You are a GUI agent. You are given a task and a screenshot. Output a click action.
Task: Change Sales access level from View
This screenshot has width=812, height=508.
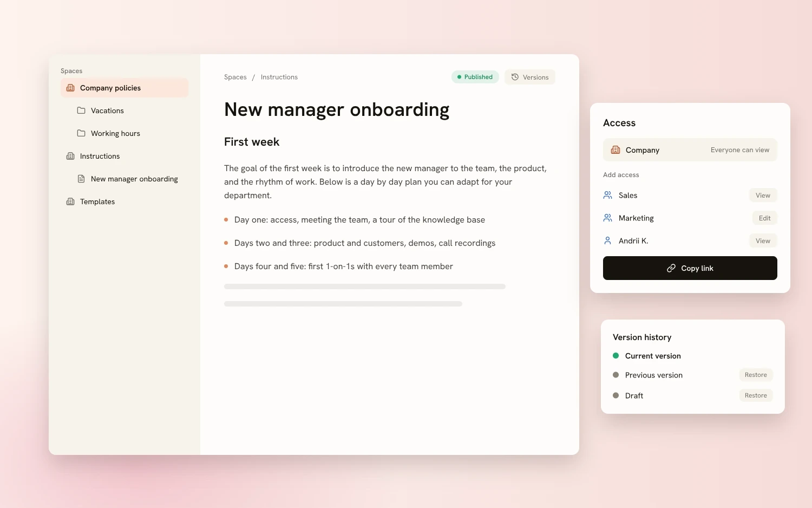pos(763,195)
